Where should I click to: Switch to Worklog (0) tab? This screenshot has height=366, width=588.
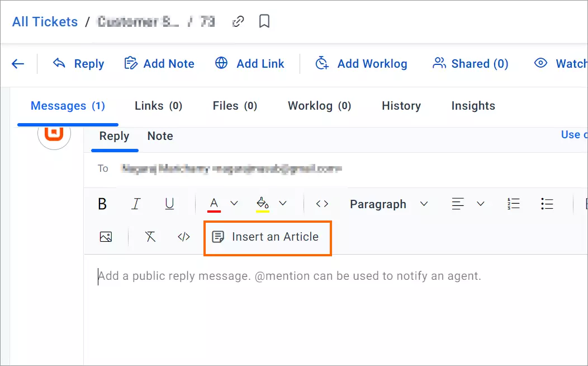[320, 106]
